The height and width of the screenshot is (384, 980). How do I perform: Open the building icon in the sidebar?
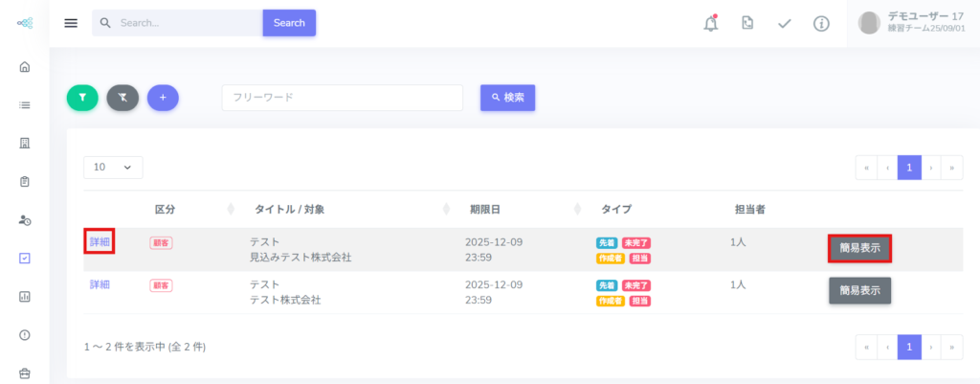[x=25, y=143]
